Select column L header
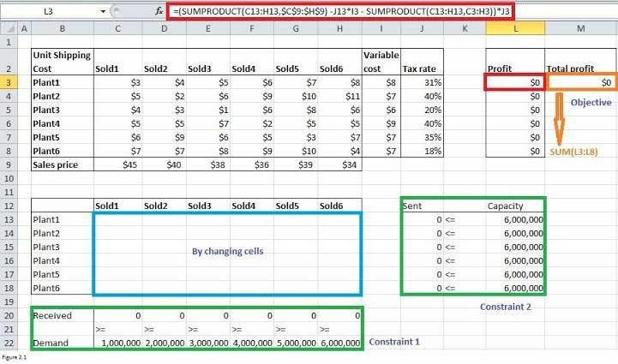The width and height of the screenshot is (618, 364). [515, 29]
